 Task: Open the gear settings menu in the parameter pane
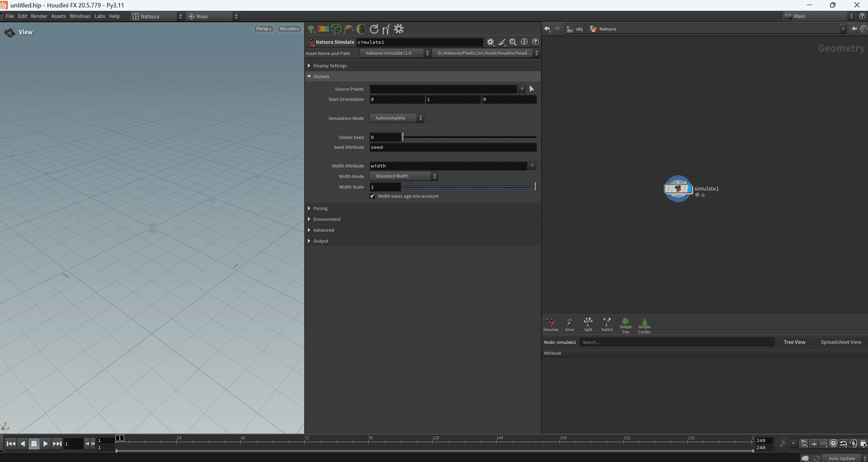pyautogui.click(x=490, y=42)
